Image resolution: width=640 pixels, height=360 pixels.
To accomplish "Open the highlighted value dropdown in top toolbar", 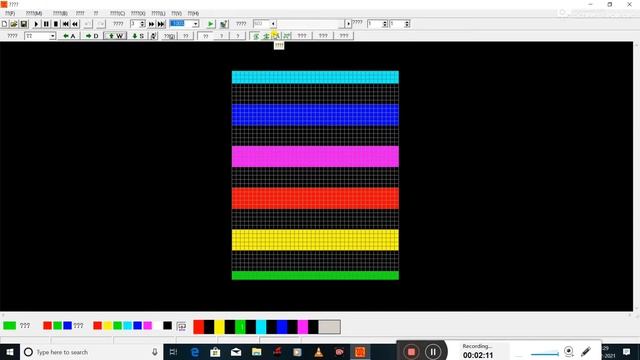I will click(196, 24).
